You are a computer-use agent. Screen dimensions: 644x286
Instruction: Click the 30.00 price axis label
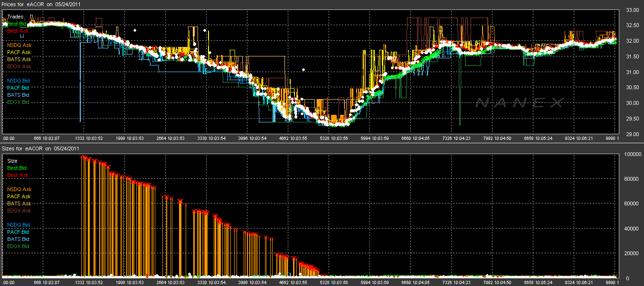coord(632,103)
